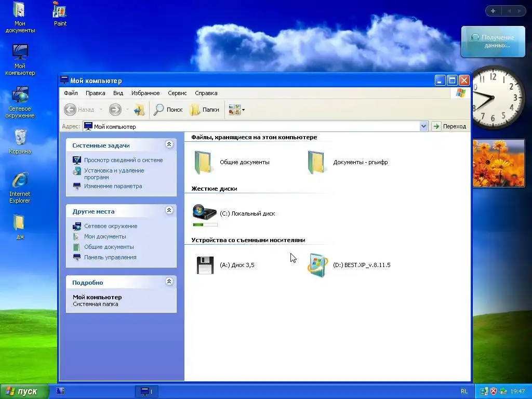This screenshot has width=532, height=399.
Task: Go up one folder level
Action: pyautogui.click(x=139, y=110)
